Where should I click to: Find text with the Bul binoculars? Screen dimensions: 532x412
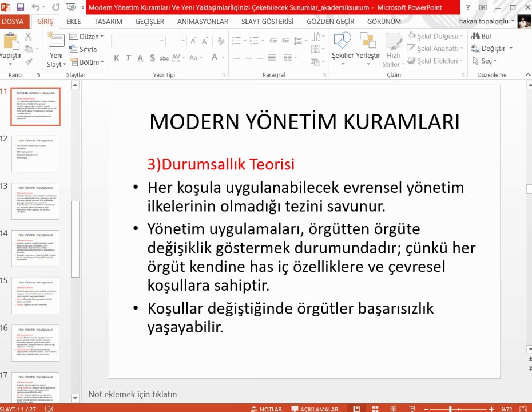(481, 36)
